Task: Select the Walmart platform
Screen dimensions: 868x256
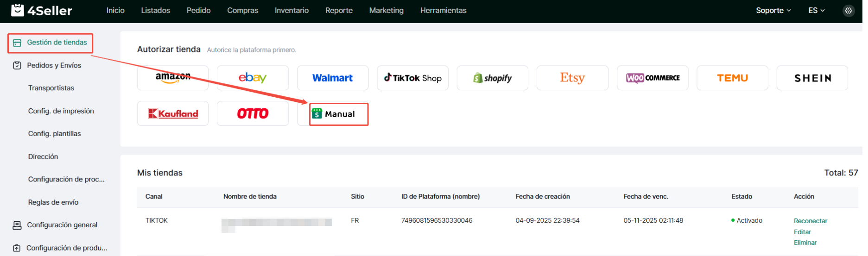Action: (x=333, y=78)
